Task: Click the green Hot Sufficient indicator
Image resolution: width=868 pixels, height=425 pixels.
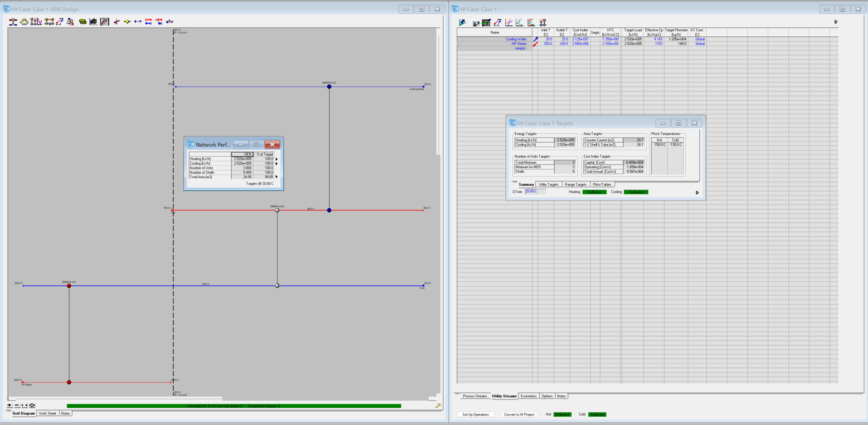Action: pos(563,415)
